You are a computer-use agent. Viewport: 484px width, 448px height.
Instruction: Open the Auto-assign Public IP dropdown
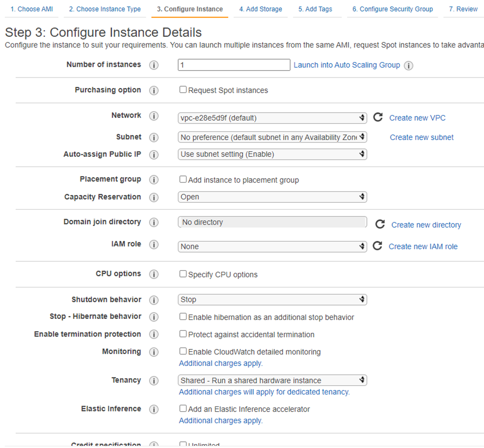[x=272, y=154]
